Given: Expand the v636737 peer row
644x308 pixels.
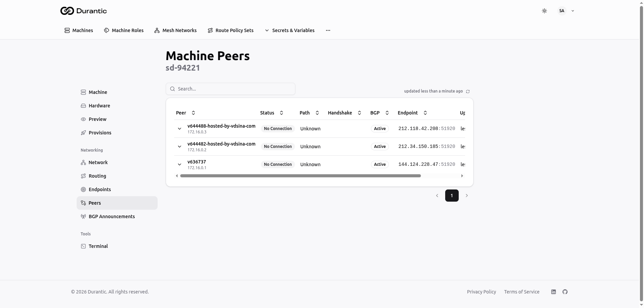Looking at the screenshot, I should tap(180, 164).
